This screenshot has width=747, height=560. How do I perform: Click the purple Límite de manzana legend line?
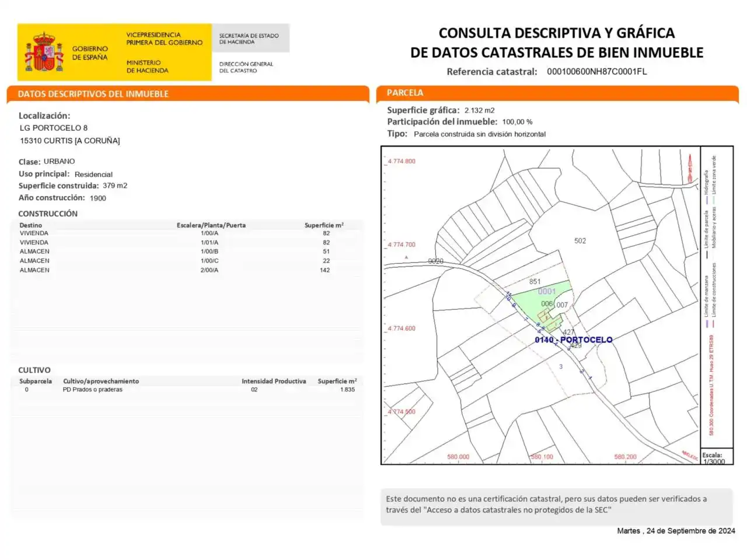click(x=707, y=323)
